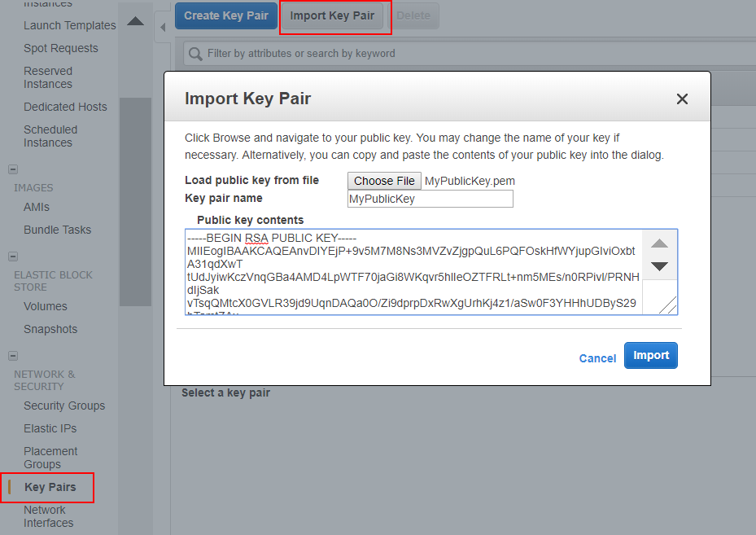The width and height of the screenshot is (756, 535).
Task: Click the Create Key Pair button
Action: pos(225,15)
